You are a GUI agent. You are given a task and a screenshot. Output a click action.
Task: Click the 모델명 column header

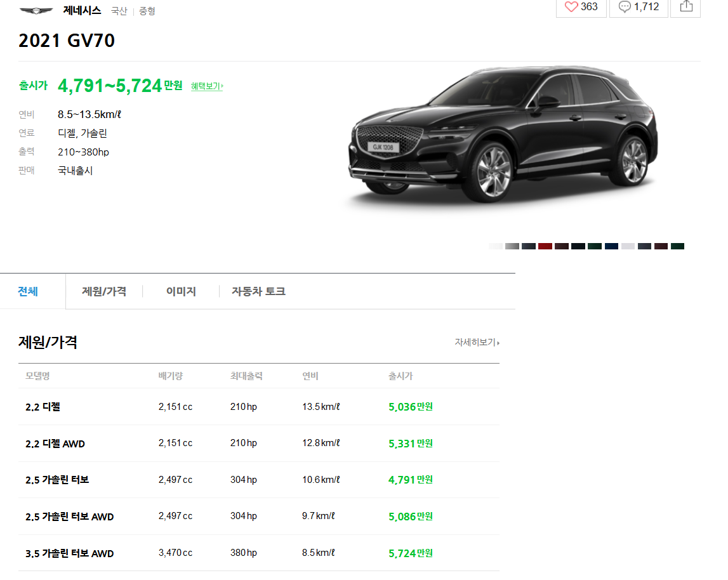tap(37, 376)
